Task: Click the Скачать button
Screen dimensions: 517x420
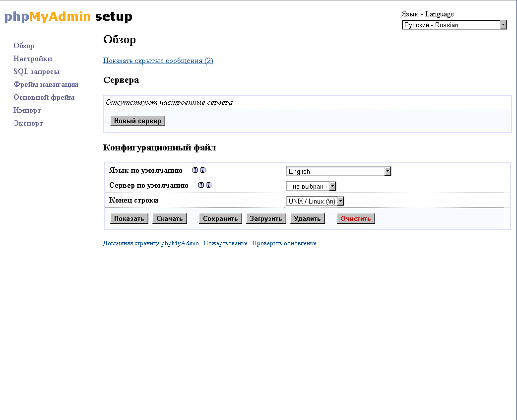Action: 170,218
